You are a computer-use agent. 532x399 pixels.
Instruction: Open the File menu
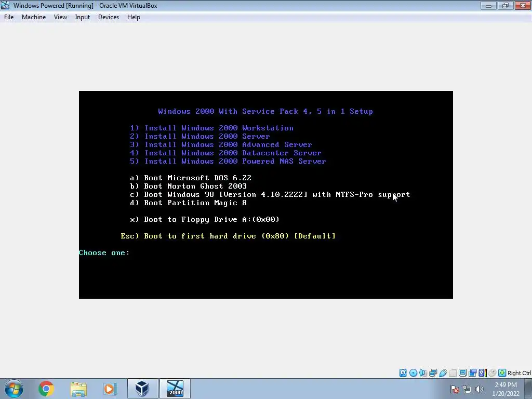point(9,17)
